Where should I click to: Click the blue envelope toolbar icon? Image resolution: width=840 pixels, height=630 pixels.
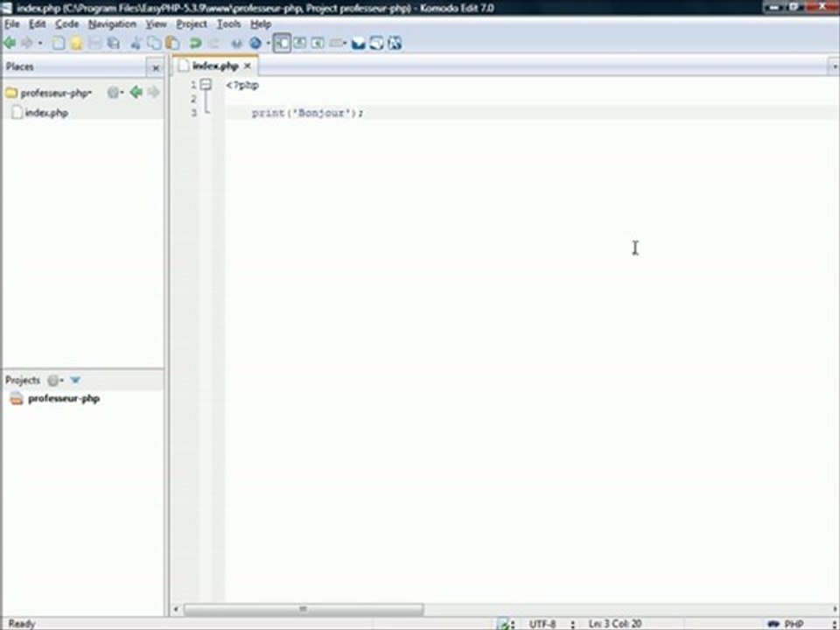pyautogui.click(x=359, y=43)
